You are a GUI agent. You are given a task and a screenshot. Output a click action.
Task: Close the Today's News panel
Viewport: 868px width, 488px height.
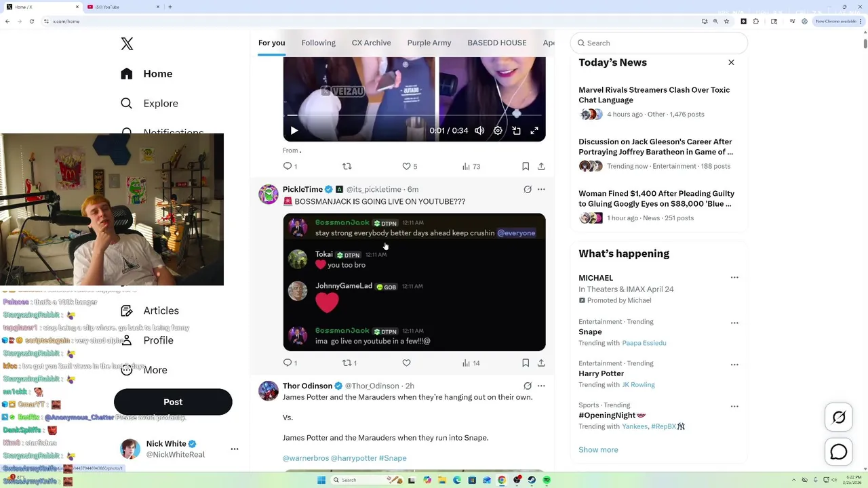731,62
